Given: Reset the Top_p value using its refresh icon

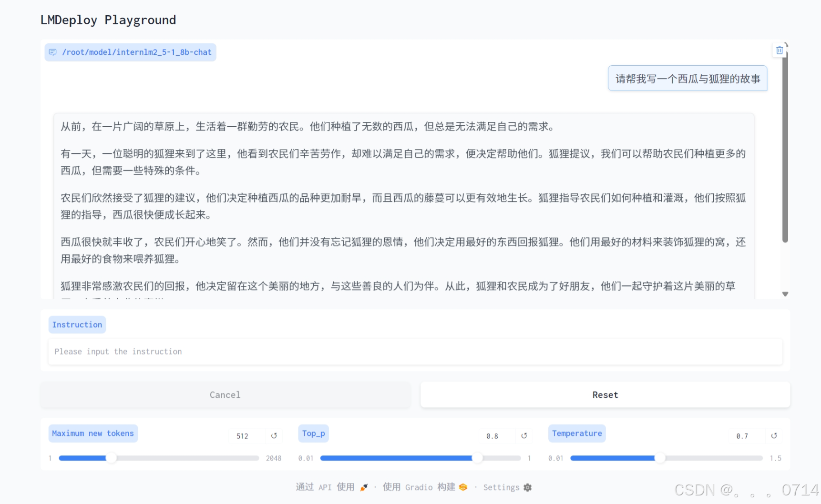Looking at the screenshot, I should [x=524, y=435].
